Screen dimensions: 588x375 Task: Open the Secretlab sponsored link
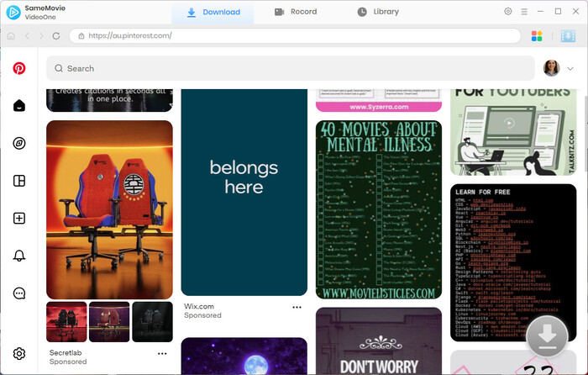pos(67,353)
